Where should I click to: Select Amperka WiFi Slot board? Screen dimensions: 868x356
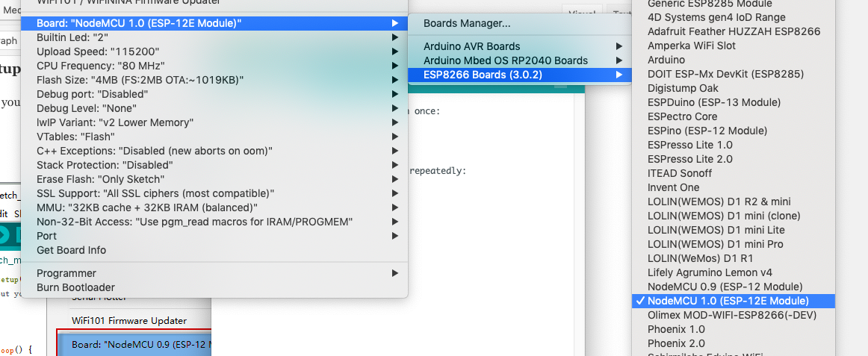733,46
